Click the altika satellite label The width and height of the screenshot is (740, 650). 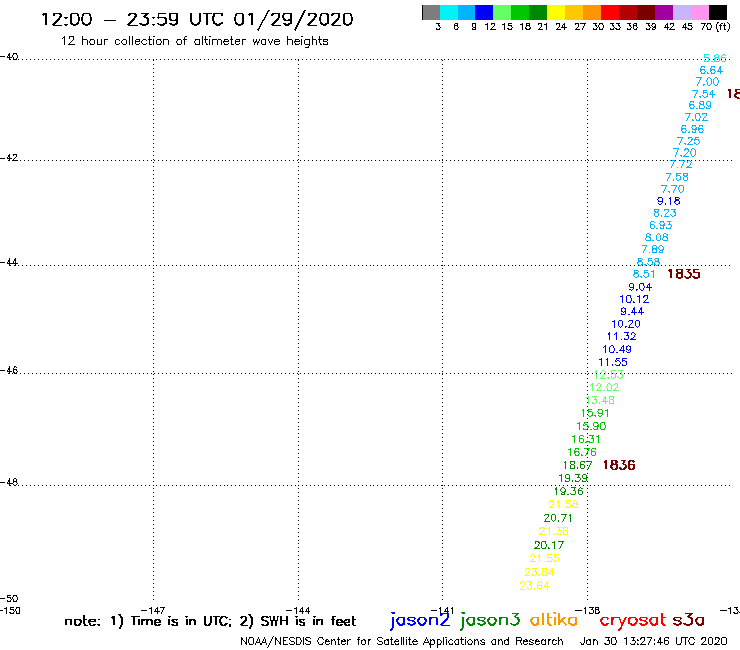pos(554,620)
